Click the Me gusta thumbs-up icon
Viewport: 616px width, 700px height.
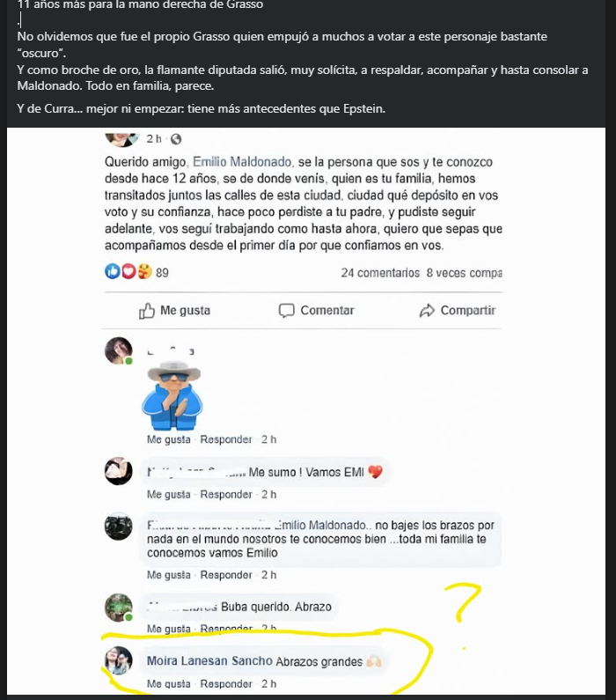point(147,311)
